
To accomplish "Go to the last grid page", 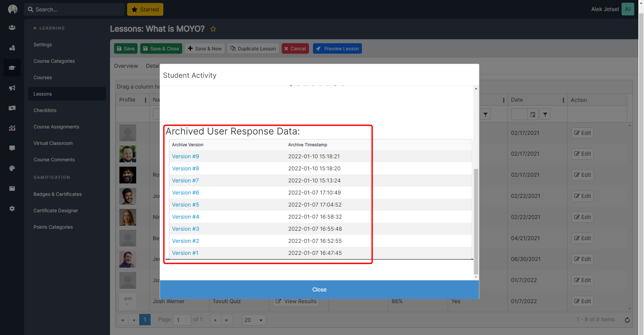I will point(227,320).
